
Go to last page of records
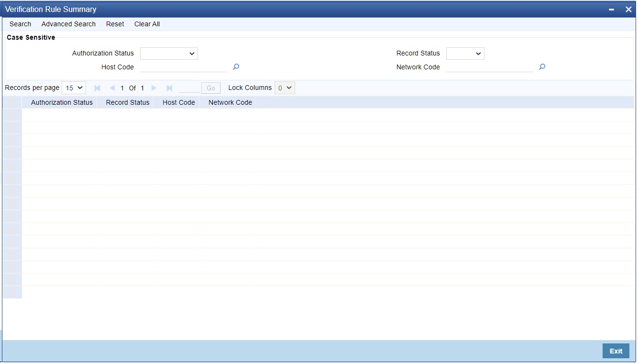169,88
